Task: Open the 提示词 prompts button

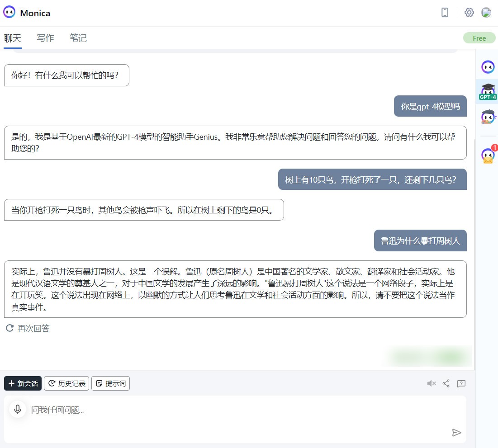Action: 110,383
